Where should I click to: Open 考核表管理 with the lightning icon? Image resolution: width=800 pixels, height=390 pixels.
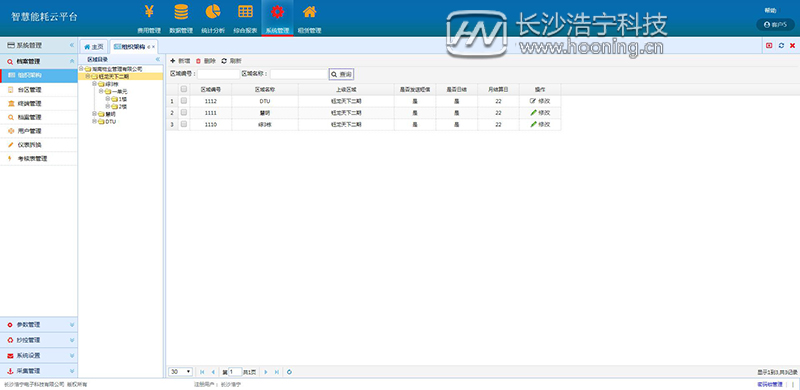coord(39,159)
